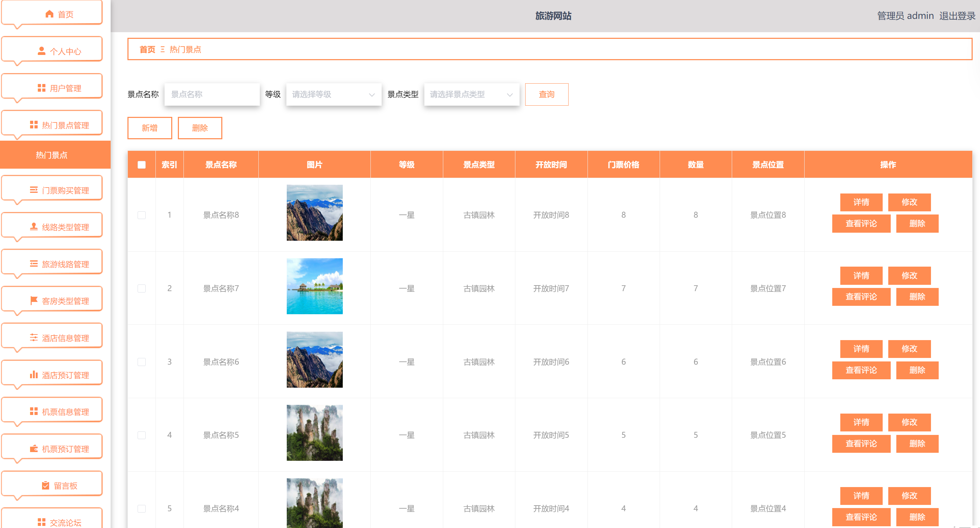Viewport: 980px width, 528px height.
Task: Click the list icon beside 门票购买管理
Action: 34,190
